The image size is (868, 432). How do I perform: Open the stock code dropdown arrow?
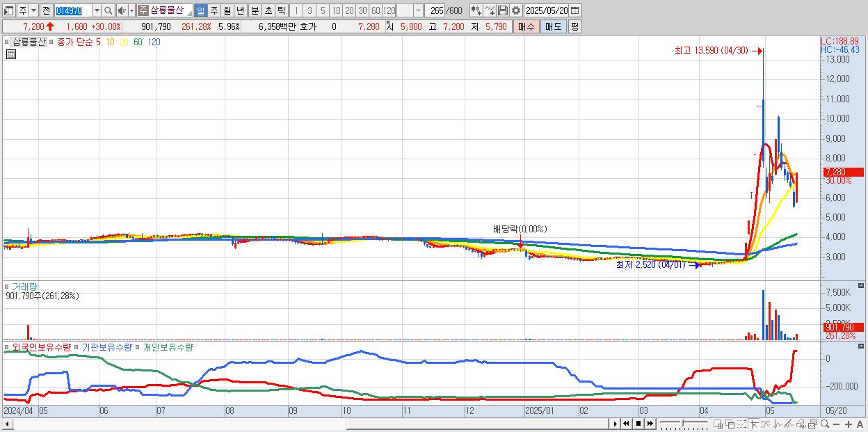click(x=97, y=10)
